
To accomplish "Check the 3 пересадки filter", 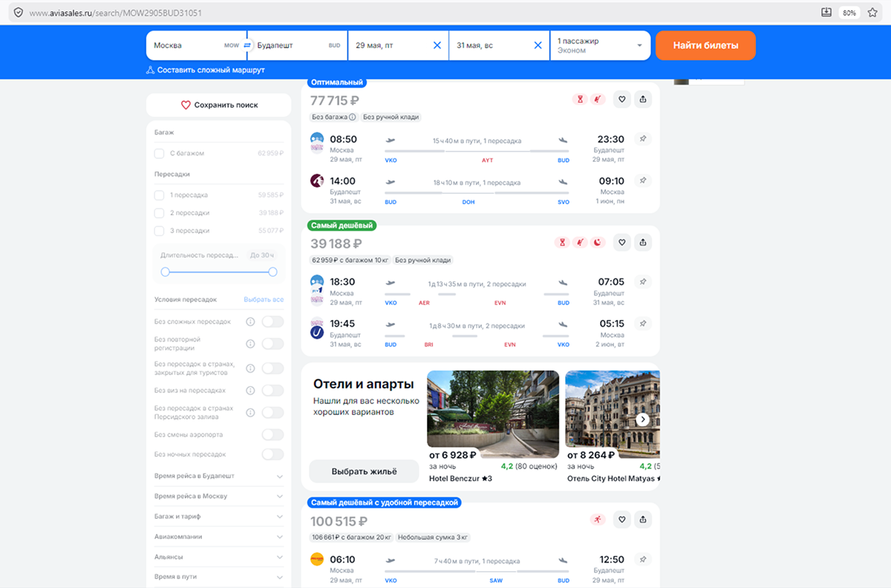I will [159, 231].
